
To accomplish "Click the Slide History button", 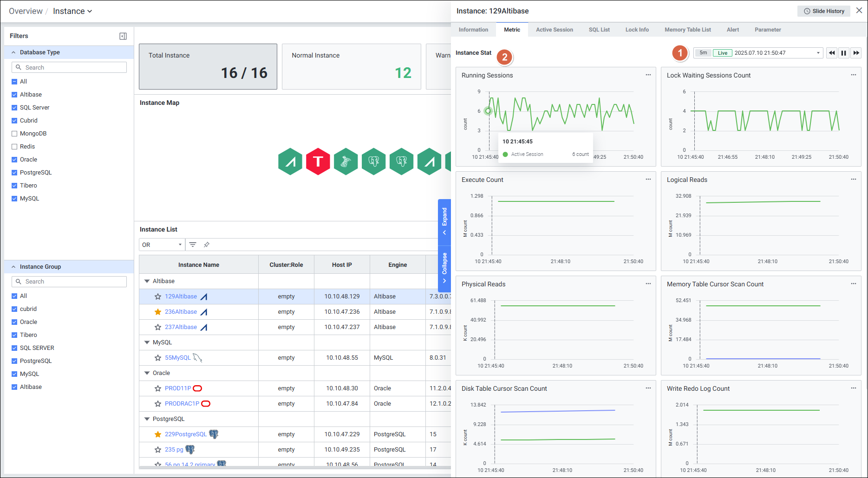I will click(x=824, y=11).
